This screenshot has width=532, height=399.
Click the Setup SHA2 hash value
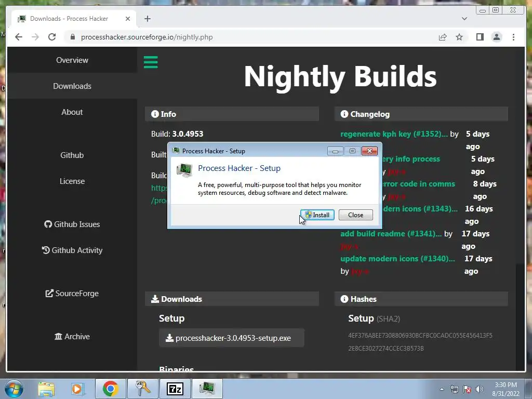420,342
